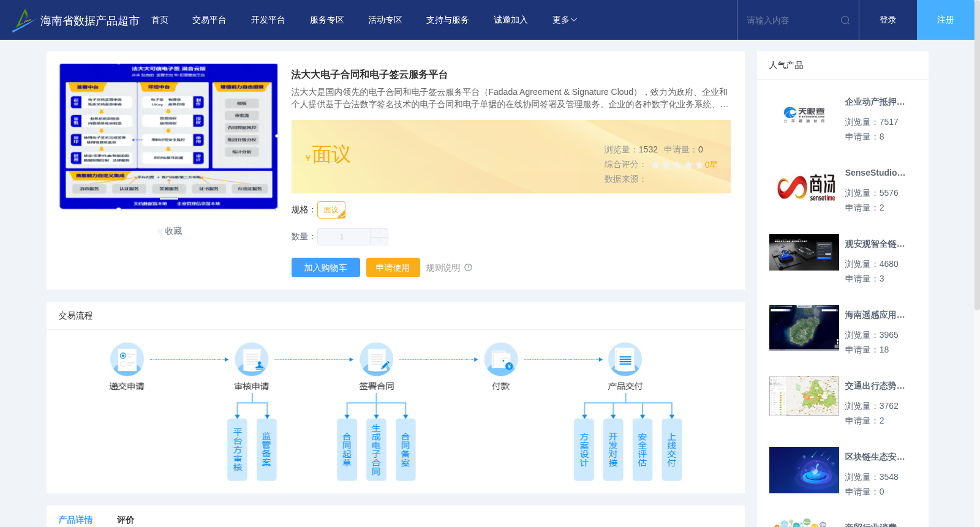Click the 合同备案 flow box

pos(405,449)
